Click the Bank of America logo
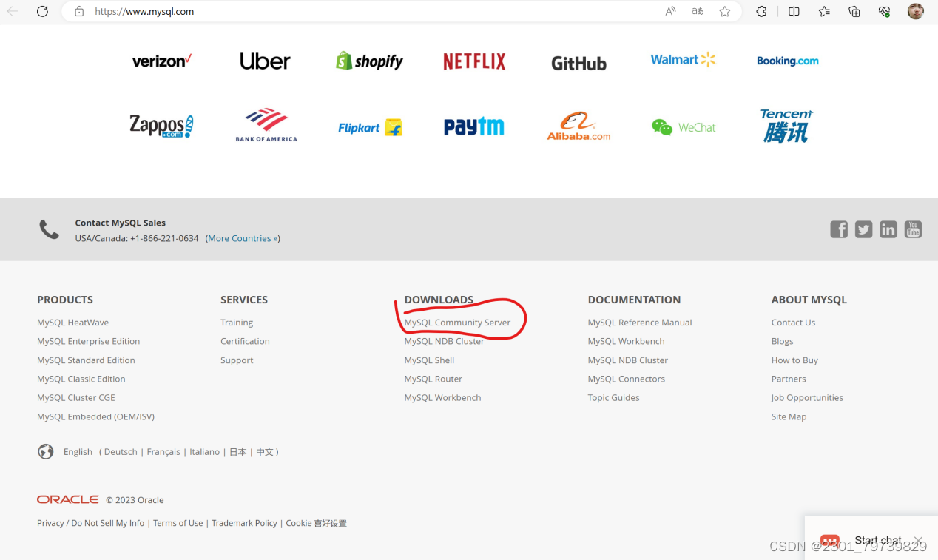938x560 pixels. coord(266,125)
